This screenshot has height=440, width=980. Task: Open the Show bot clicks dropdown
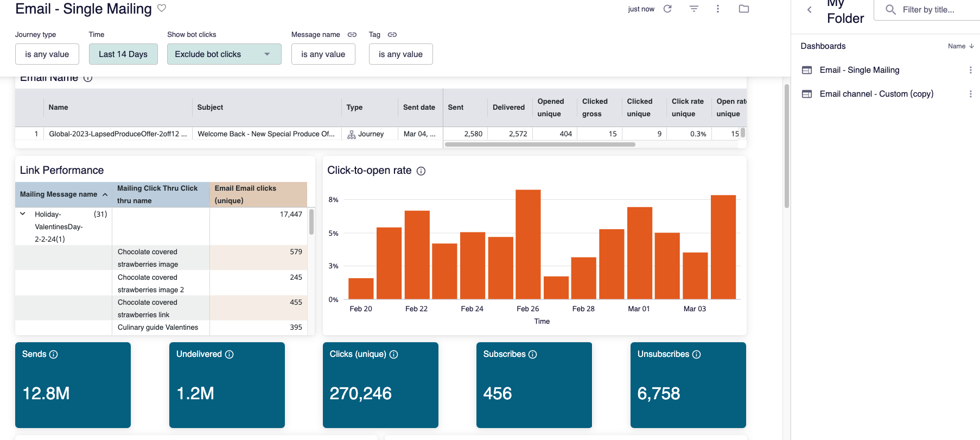(x=224, y=54)
